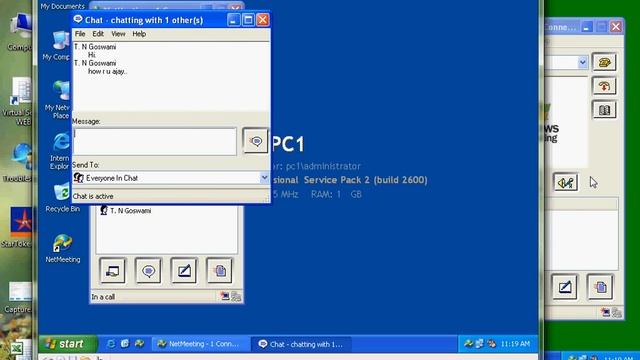Open the File menu in Chat
This screenshot has width=640, height=360.
point(80,34)
